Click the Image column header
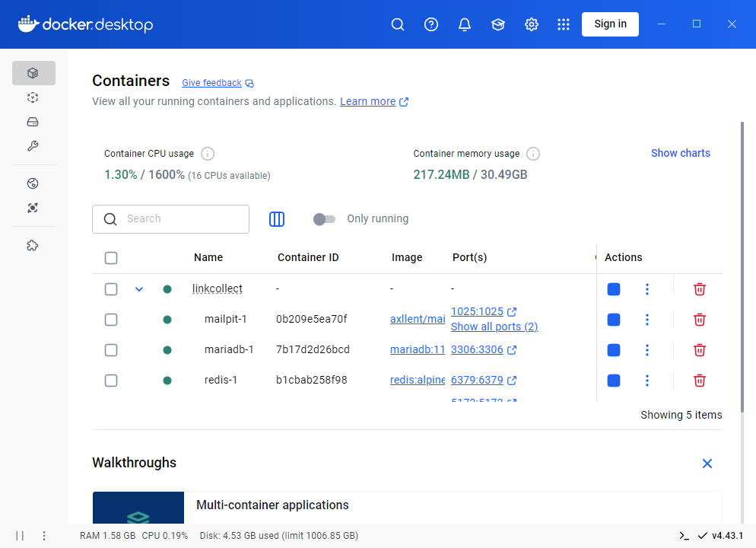 (x=407, y=257)
